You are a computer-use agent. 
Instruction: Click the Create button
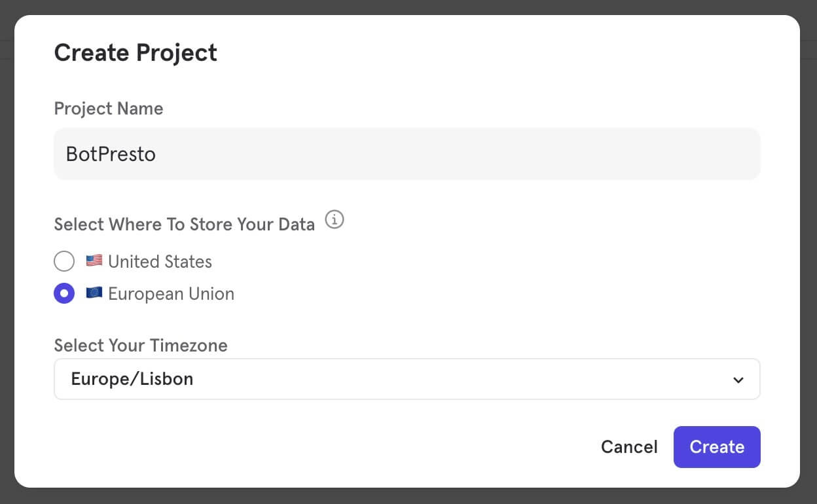tap(717, 446)
